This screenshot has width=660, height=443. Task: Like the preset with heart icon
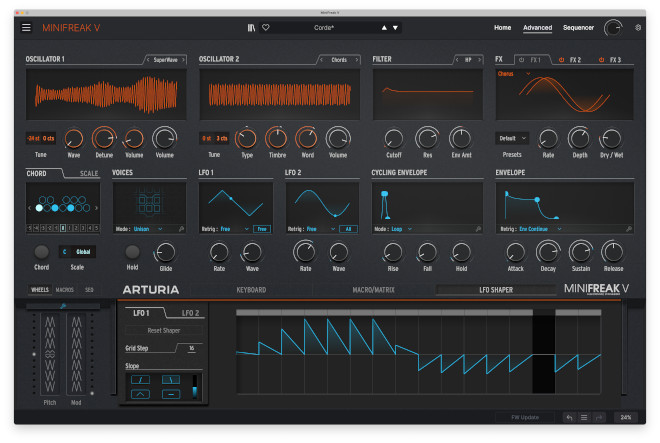click(x=265, y=27)
